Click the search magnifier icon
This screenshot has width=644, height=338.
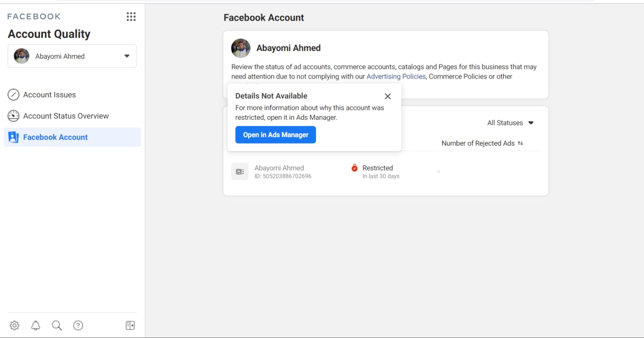click(57, 325)
